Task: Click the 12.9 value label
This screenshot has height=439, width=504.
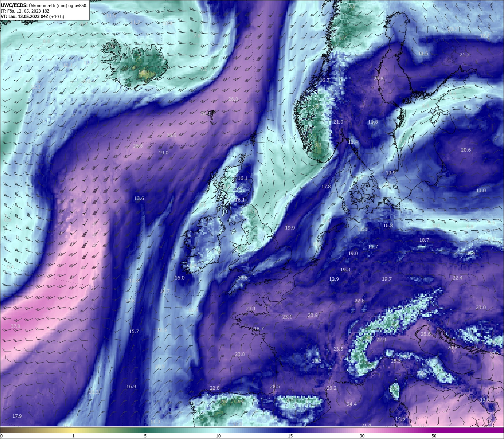Action: coord(334,279)
